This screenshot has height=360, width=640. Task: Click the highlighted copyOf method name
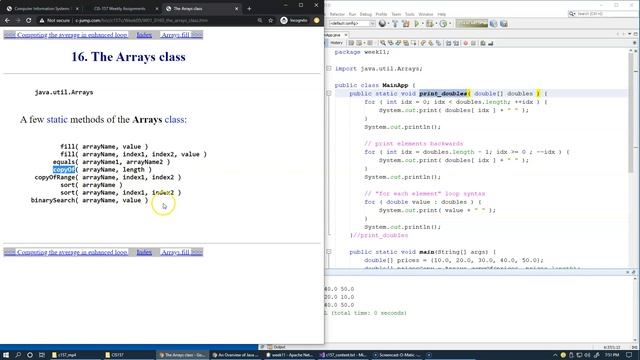[x=64, y=169]
